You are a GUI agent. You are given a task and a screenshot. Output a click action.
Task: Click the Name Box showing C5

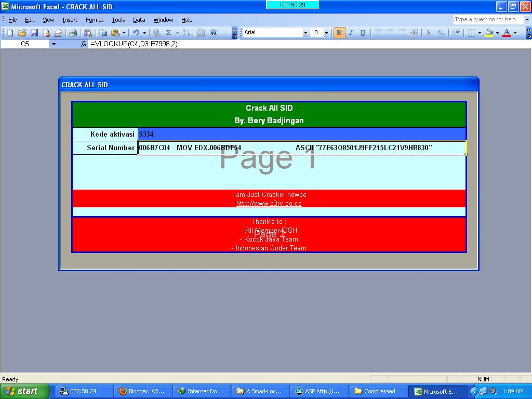pyautogui.click(x=25, y=44)
